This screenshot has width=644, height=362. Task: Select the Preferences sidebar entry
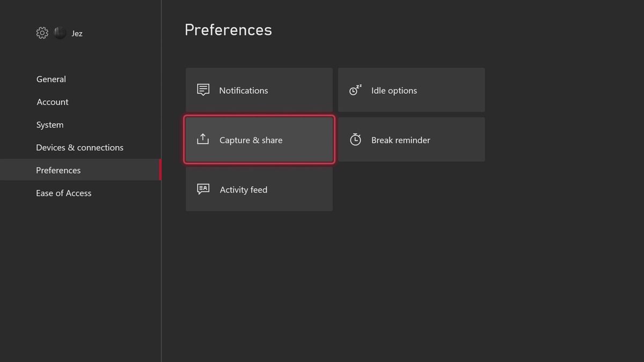58,170
